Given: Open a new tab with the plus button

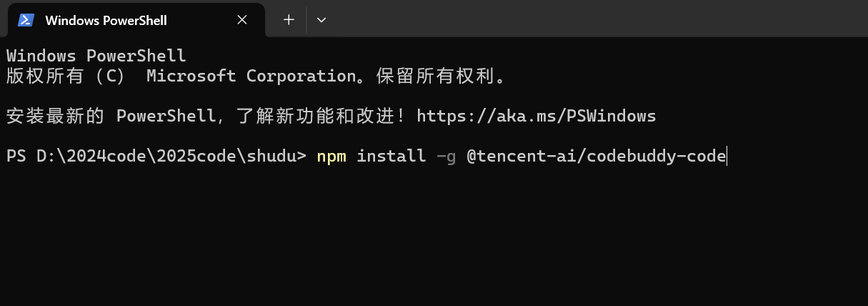Looking at the screenshot, I should (x=289, y=20).
